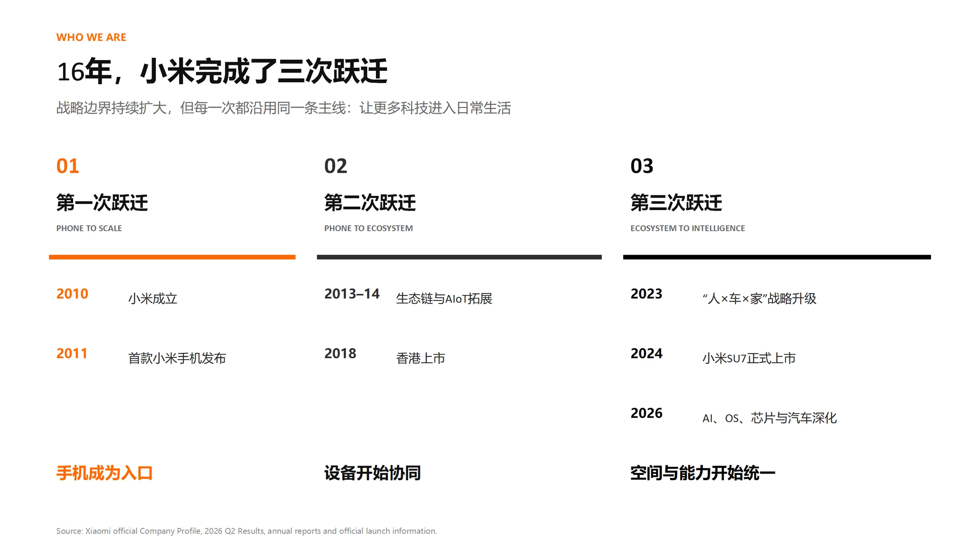
Task: Click the 'WHO WE ARE' orange heading
Action: click(91, 37)
